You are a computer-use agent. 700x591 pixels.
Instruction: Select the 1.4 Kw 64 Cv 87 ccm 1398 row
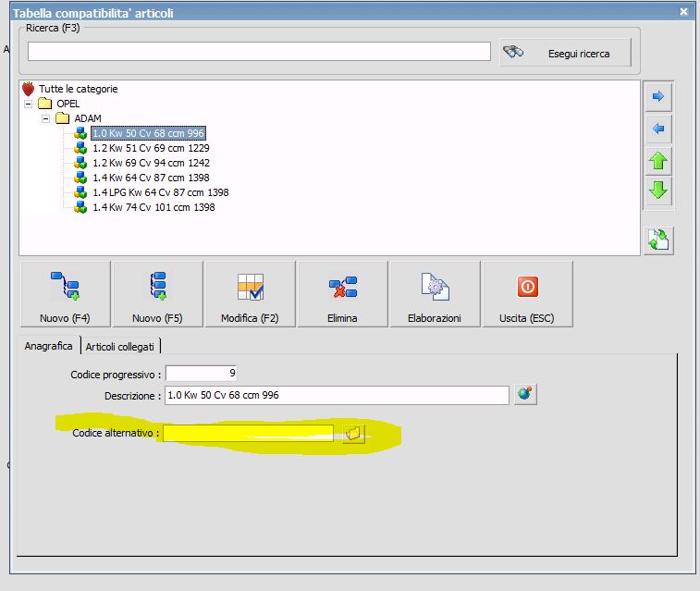point(151,178)
